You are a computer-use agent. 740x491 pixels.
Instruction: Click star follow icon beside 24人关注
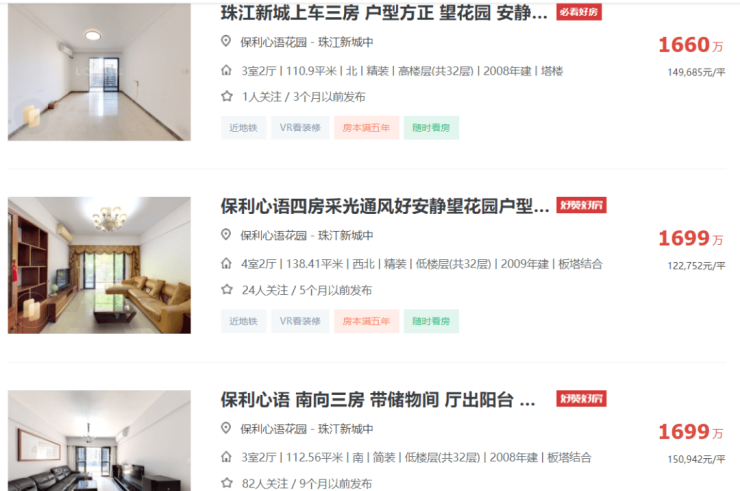click(x=227, y=289)
